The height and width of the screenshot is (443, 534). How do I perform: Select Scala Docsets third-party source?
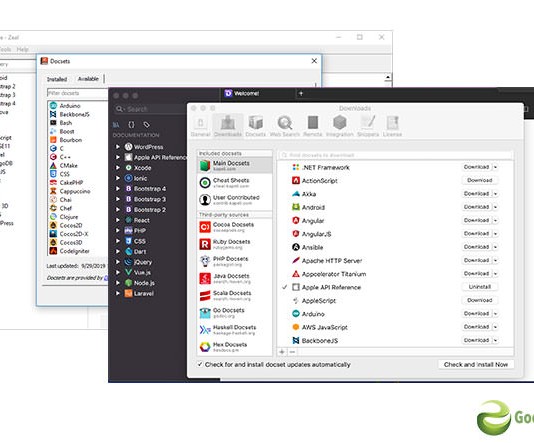pyautogui.click(x=235, y=295)
